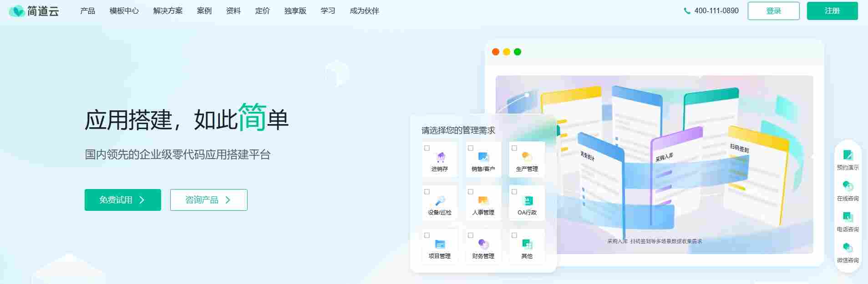
Task: Click the arrow on 咨询产品 button
Action: point(228,200)
